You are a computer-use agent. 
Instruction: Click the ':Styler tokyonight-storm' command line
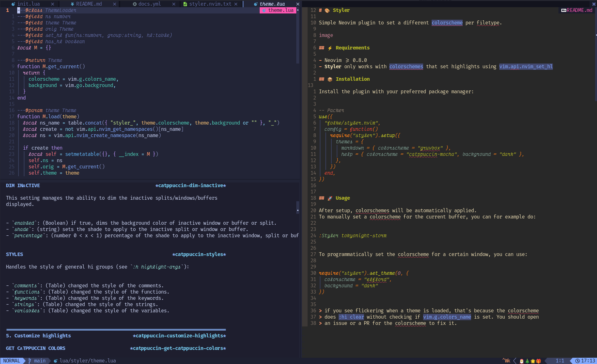353,235
